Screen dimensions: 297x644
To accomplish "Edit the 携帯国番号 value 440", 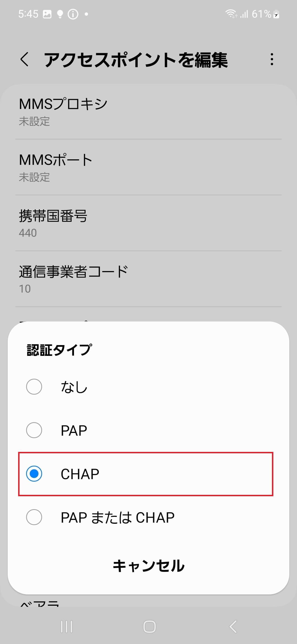I will (148, 223).
